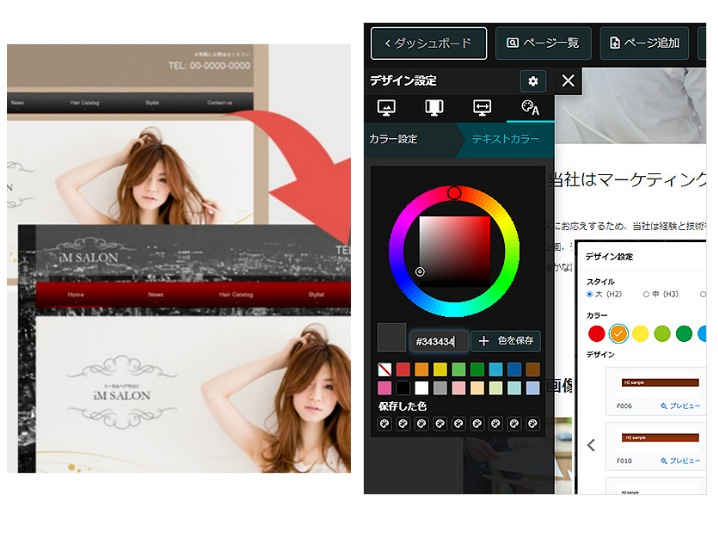Choose the light green circle color
718x538 pixels.
(x=662, y=334)
